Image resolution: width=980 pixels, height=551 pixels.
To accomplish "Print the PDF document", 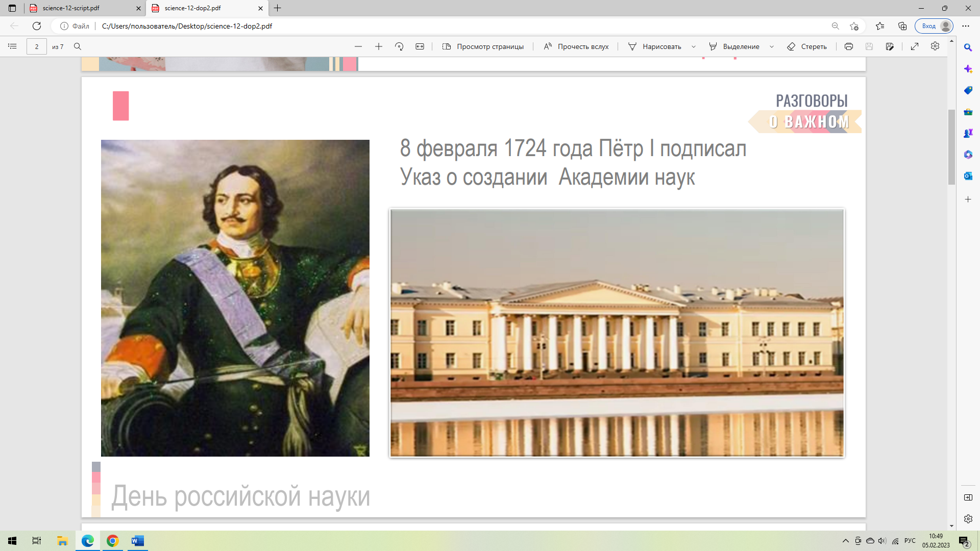I will (849, 46).
